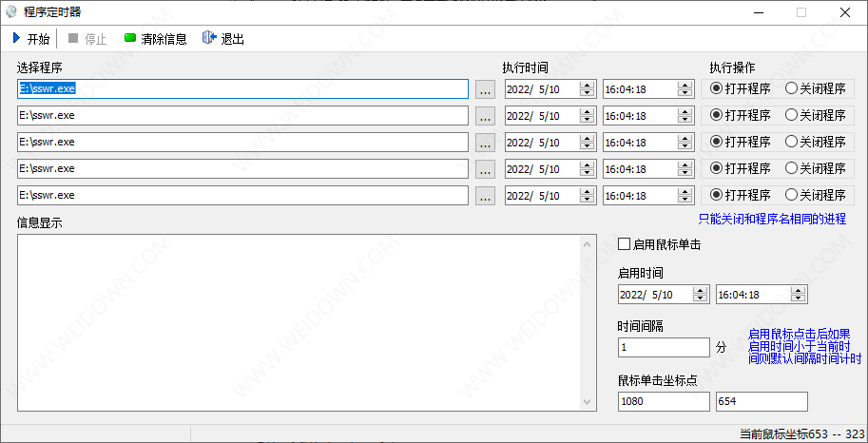The height and width of the screenshot is (443, 868).
Task: Click the X coordinate field showing 1080
Action: [x=664, y=401]
